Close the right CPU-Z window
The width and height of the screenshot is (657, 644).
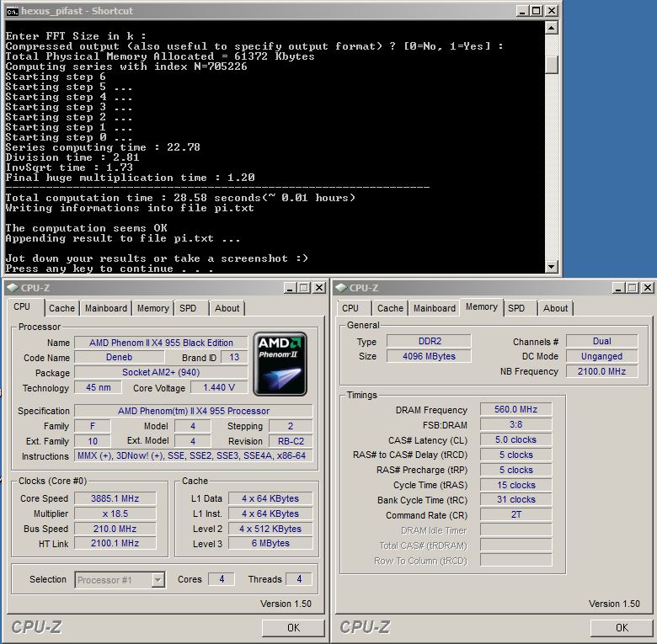(x=648, y=288)
